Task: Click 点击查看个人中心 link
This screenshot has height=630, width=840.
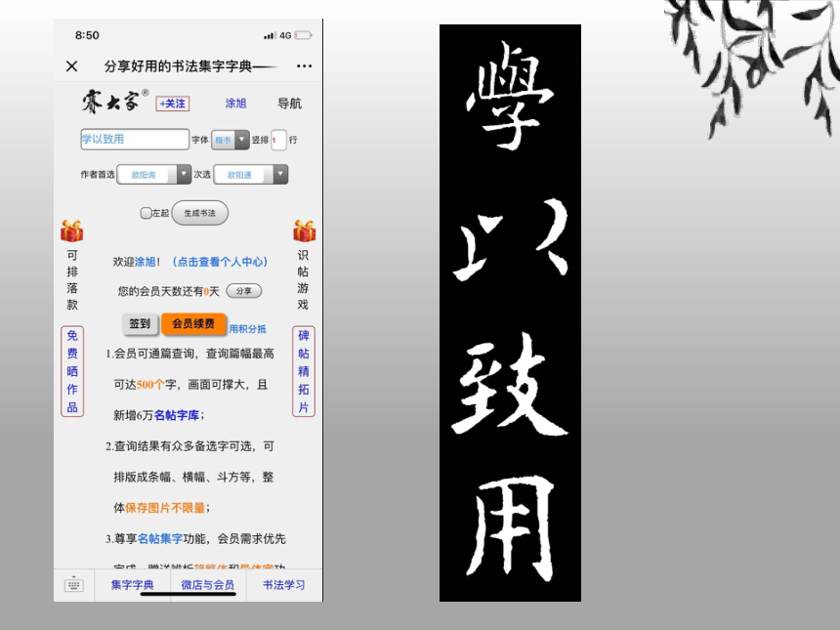Action: point(220,262)
